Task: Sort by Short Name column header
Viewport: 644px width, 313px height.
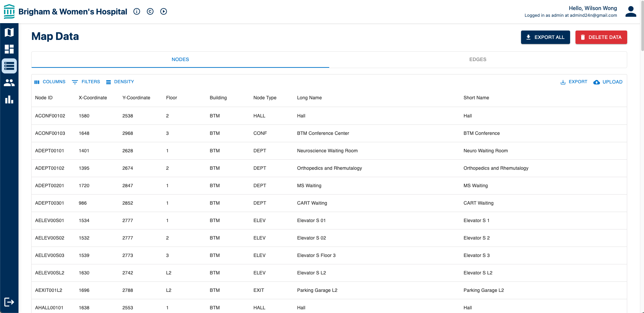Action: point(476,98)
